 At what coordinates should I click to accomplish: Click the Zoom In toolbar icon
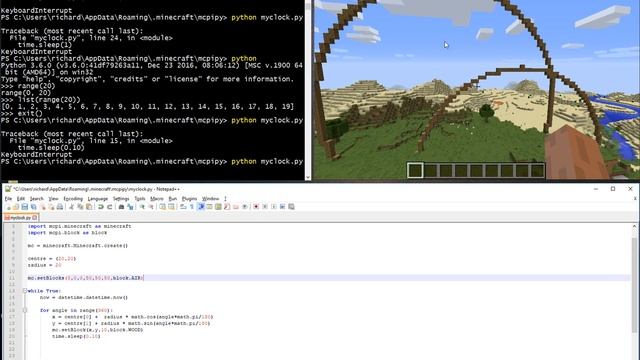point(142,207)
